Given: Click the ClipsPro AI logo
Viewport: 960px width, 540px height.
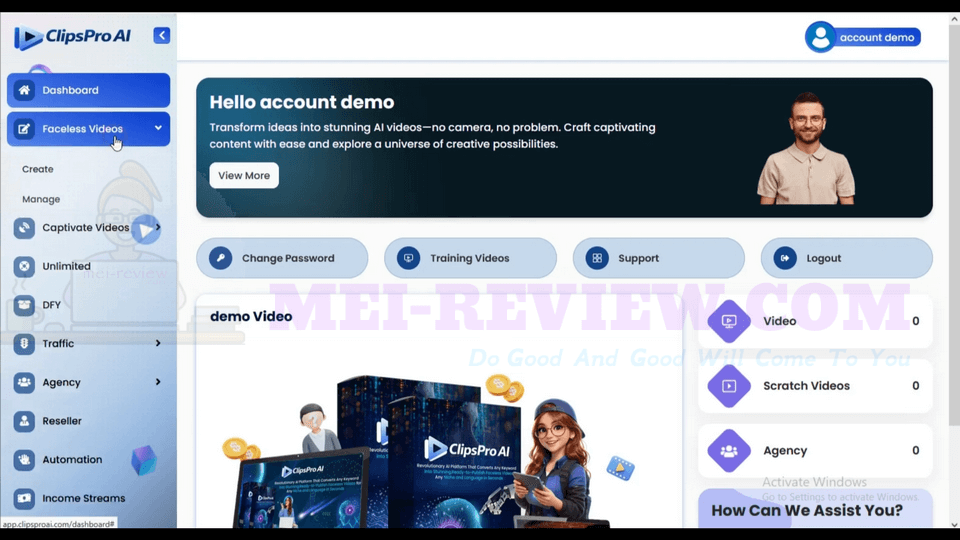Looking at the screenshot, I should (72, 37).
